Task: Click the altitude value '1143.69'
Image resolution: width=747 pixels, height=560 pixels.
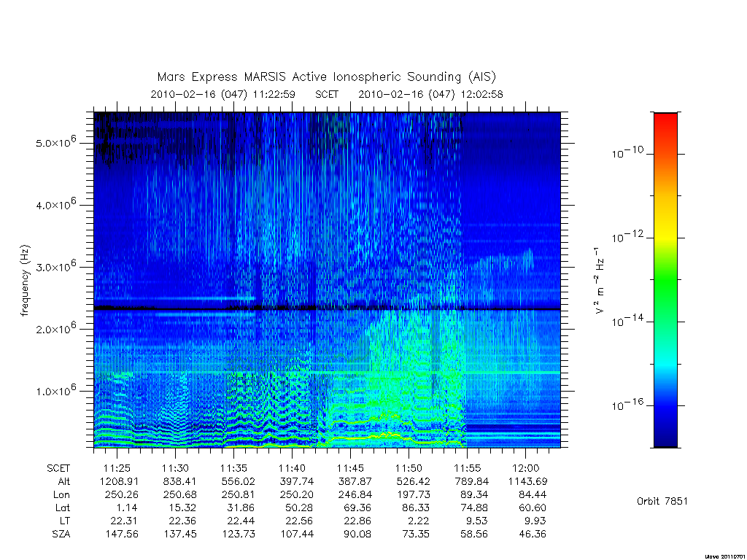Action: (527, 481)
